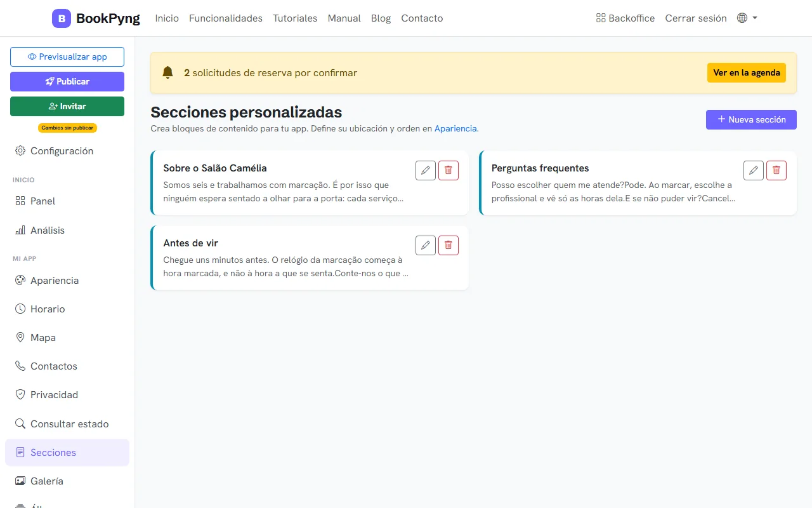Click the Antes de vir card title

(x=191, y=243)
